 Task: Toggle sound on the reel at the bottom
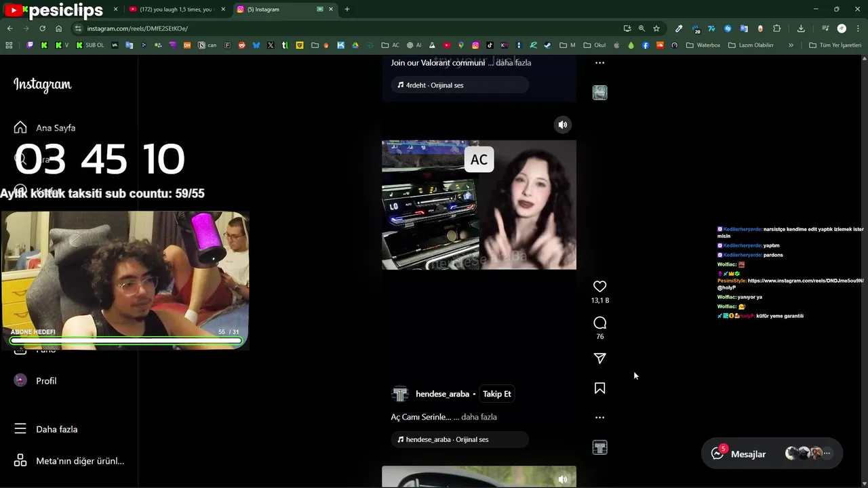click(562, 479)
